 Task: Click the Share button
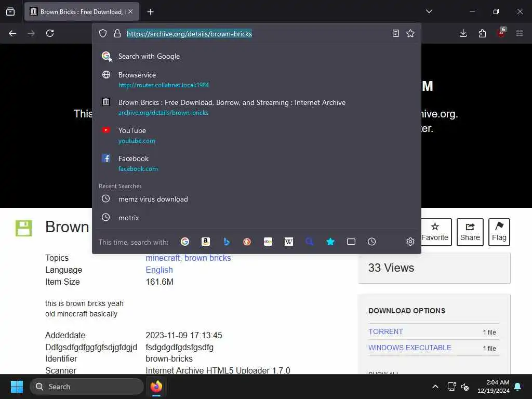click(470, 232)
